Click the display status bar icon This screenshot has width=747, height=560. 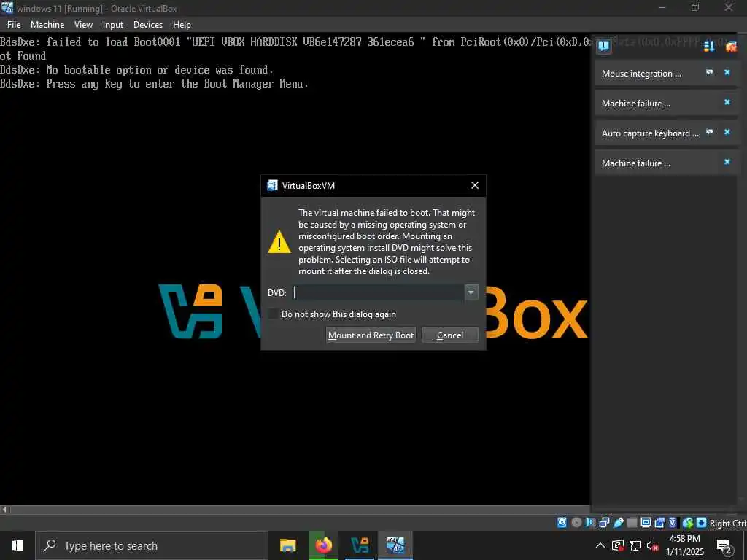pyautogui.click(x=646, y=523)
